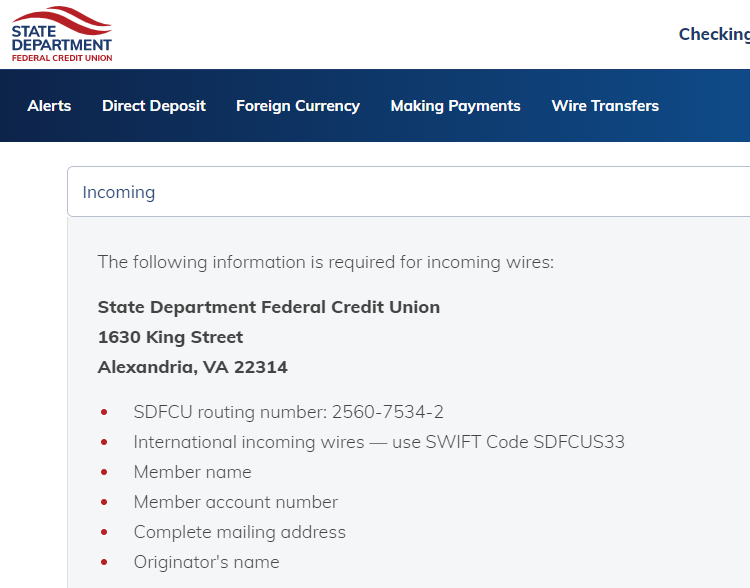Click the Originator's name list item
The width and height of the screenshot is (750, 588).
[x=206, y=562]
